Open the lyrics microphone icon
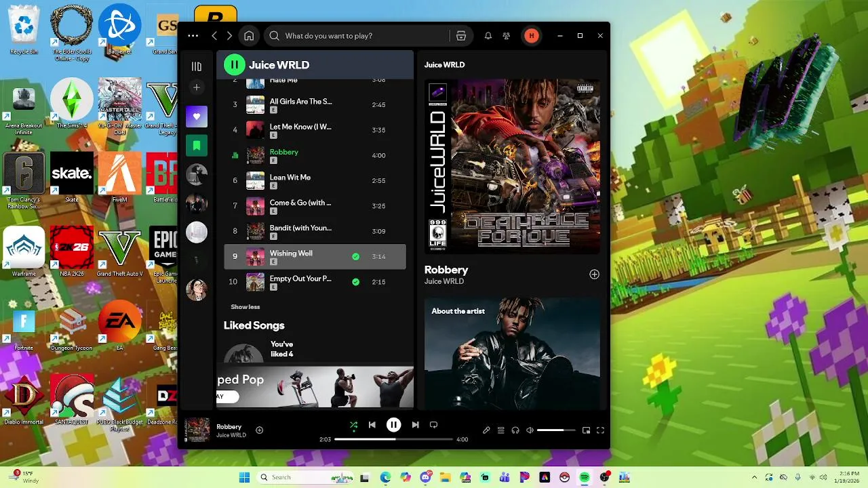 pyautogui.click(x=486, y=430)
